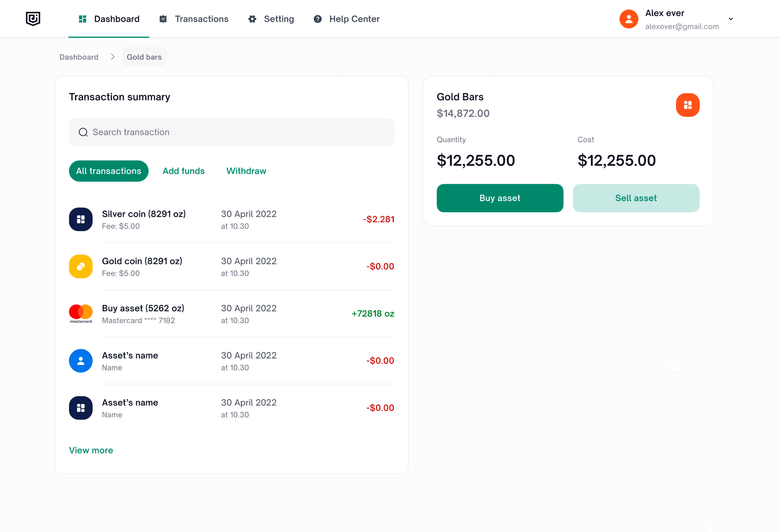Select the Silver coin transaction icon
Screen dimensions: 780x532
click(80, 219)
